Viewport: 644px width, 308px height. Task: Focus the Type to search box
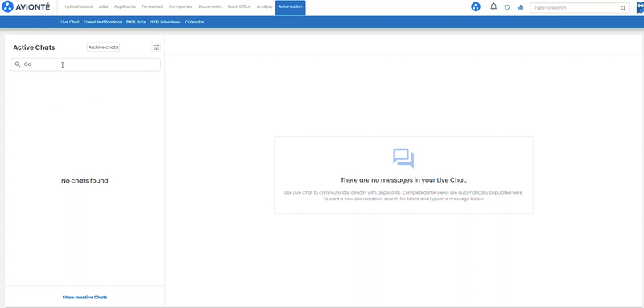[x=580, y=8]
